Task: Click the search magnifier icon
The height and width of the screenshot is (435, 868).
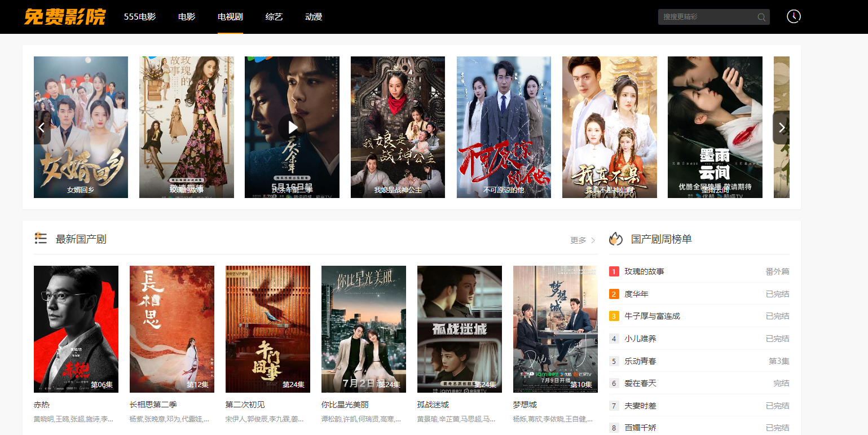Action: [761, 17]
